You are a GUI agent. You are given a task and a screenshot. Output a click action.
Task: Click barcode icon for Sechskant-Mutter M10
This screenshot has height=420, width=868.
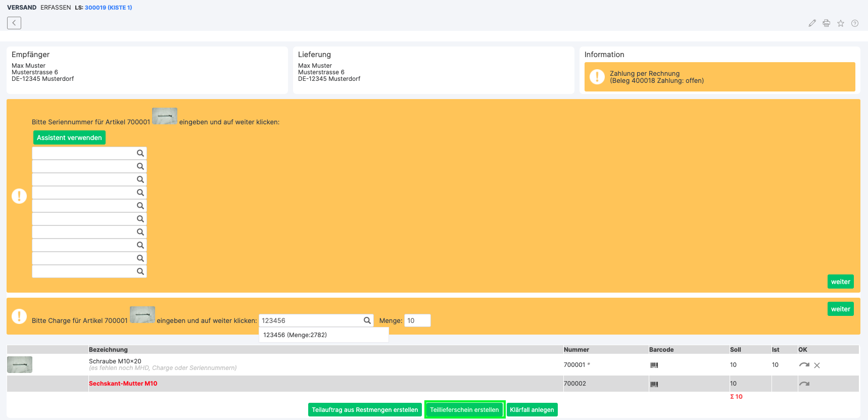click(654, 384)
